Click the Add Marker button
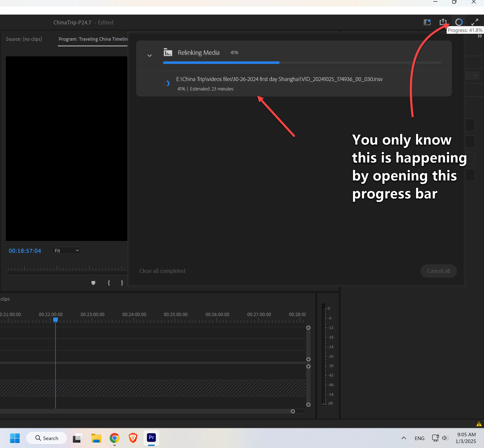This screenshot has width=484, height=448. tap(93, 283)
